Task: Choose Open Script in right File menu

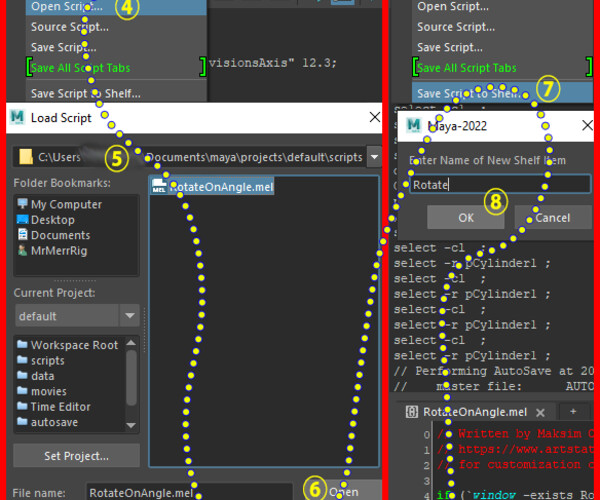Action: coord(502,7)
